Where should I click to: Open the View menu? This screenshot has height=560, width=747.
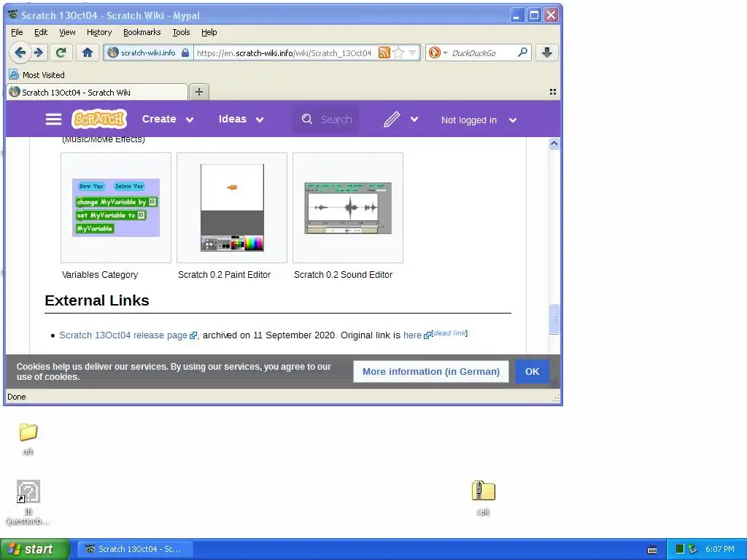click(x=67, y=32)
